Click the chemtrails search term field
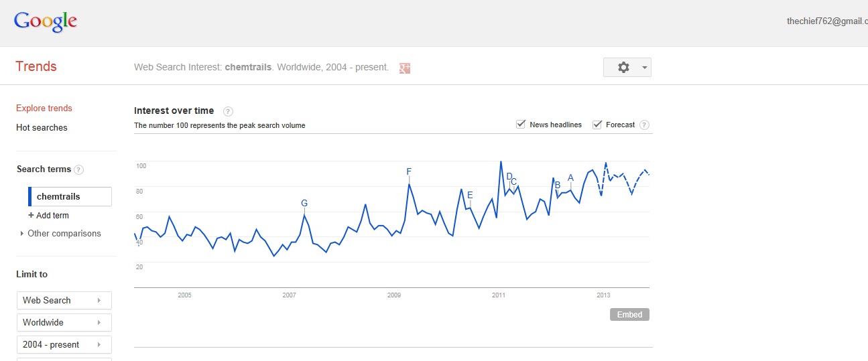868x361 pixels. [72, 197]
